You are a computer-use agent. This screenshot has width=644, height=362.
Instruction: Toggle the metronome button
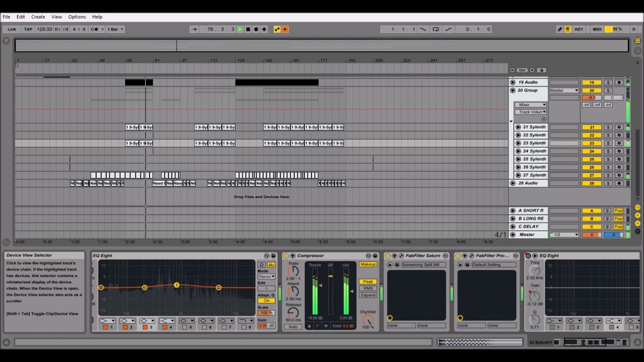pyautogui.click(x=95, y=29)
